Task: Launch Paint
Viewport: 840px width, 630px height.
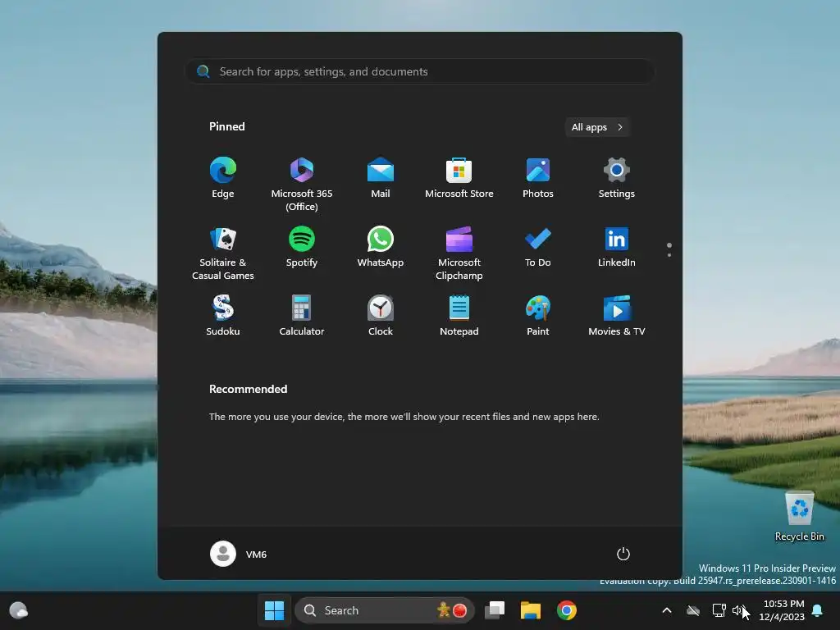Action: coord(538,316)
